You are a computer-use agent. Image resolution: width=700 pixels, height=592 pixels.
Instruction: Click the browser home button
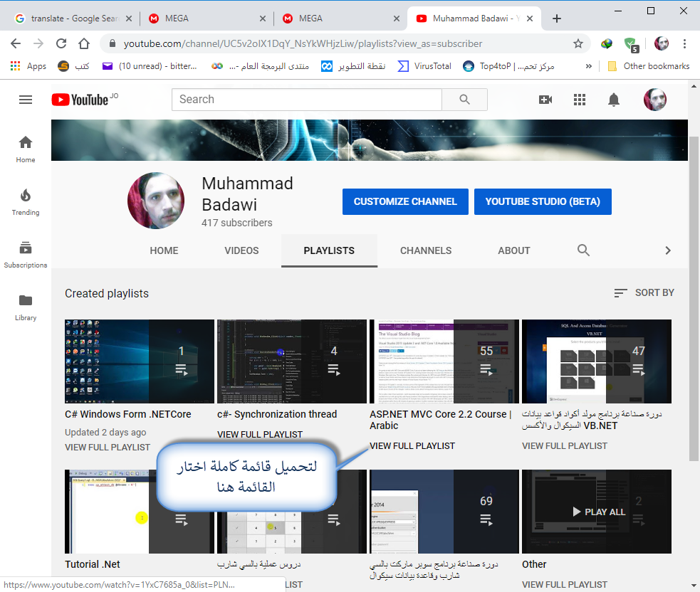click(x=84, y=43)
